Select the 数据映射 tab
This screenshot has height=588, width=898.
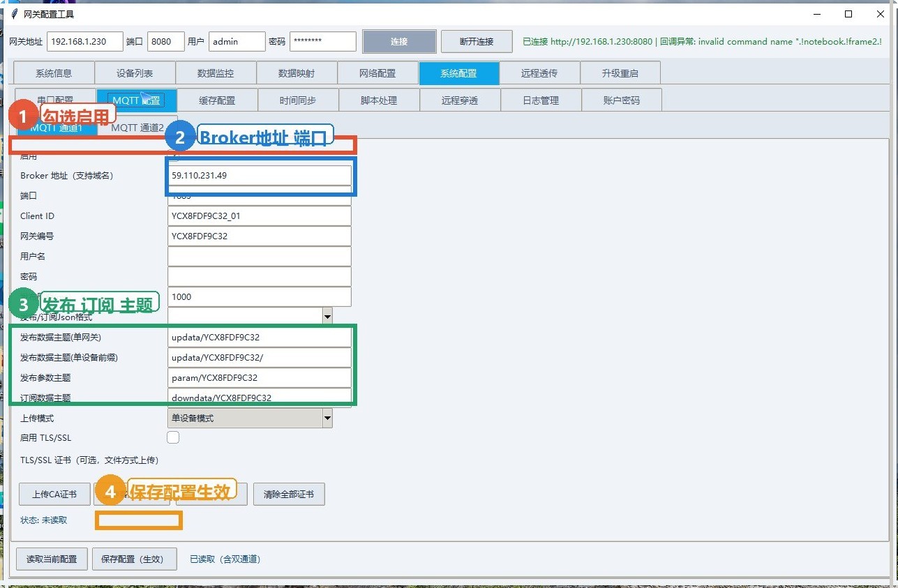[x=297, y=73]
